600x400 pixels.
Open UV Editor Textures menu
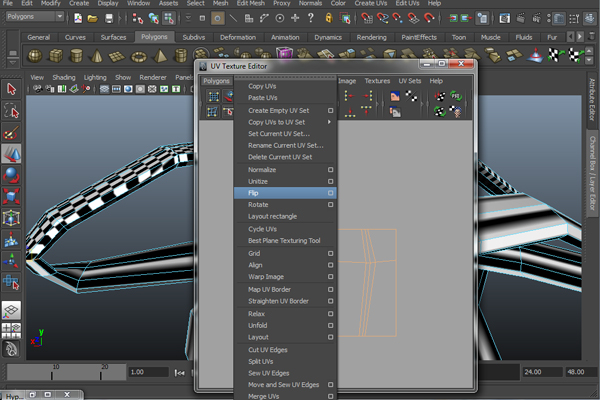377,81
